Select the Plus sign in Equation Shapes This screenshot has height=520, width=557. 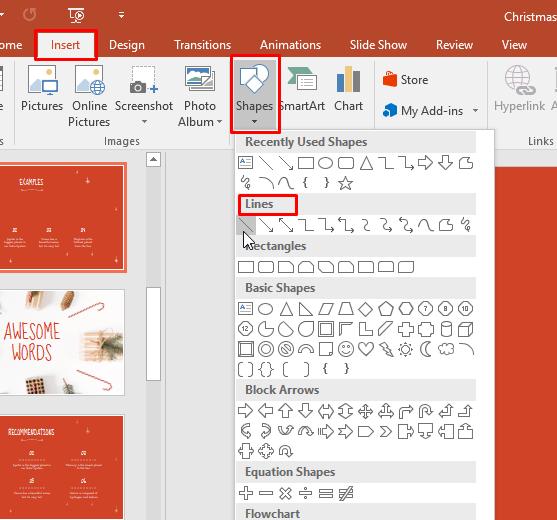(246, 493)
